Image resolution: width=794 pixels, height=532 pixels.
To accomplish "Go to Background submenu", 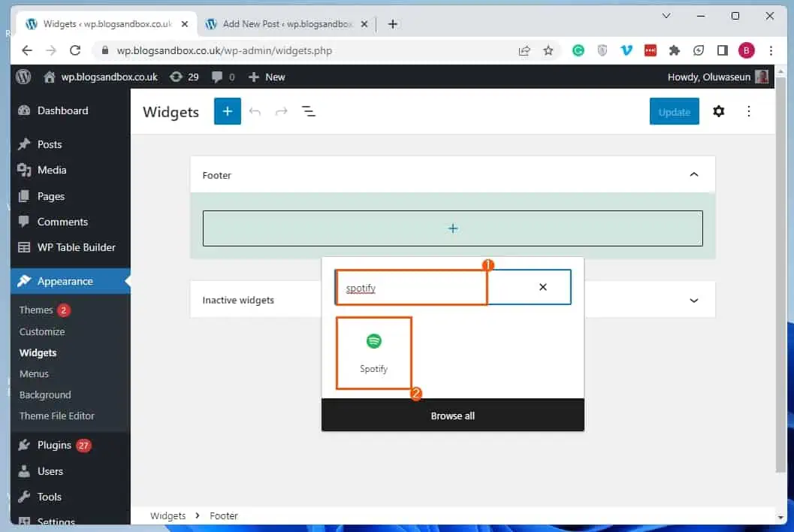I will click(45, 394).
